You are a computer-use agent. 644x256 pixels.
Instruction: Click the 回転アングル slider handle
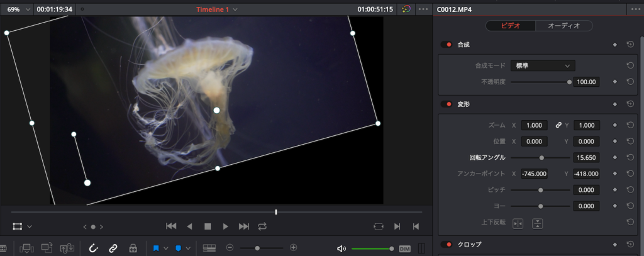click(x=541, y=157)
